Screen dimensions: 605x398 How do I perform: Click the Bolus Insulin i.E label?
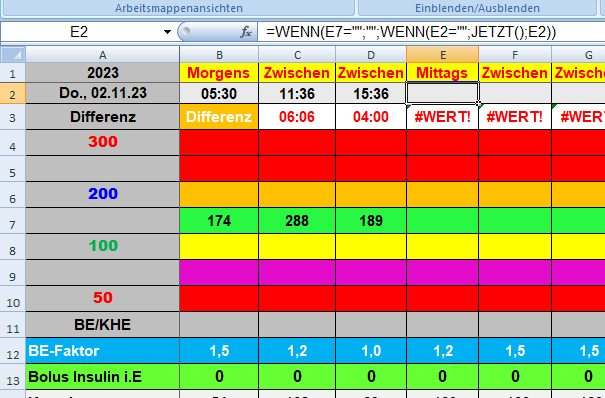[103, 376]
